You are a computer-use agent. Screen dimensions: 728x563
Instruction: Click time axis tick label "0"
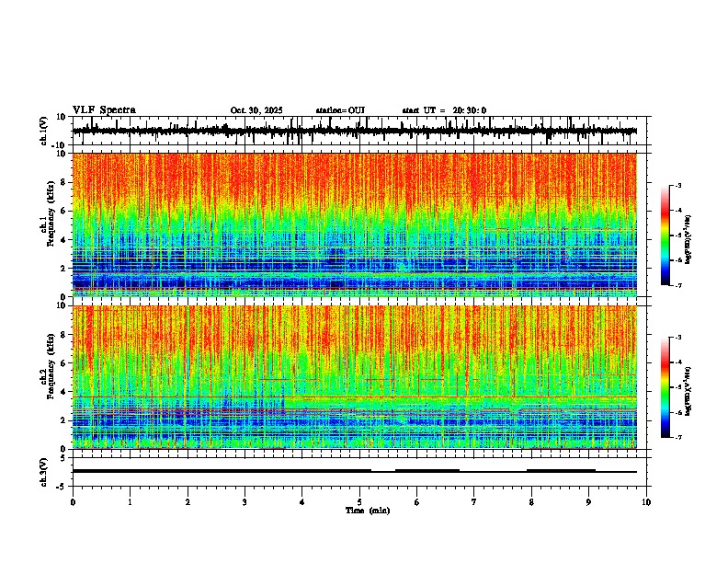(73, 502)
